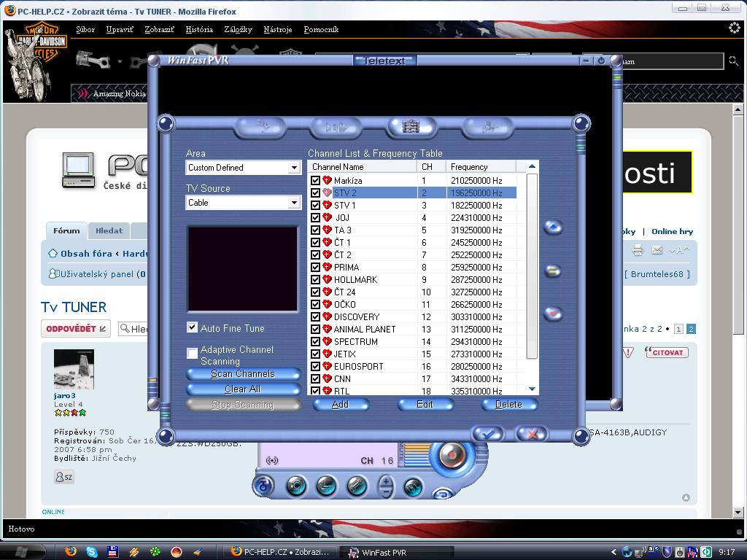The height and width of the screenshot is (560, 747).
Task: Sort by Frequency column header
Action: pos(481,167)
